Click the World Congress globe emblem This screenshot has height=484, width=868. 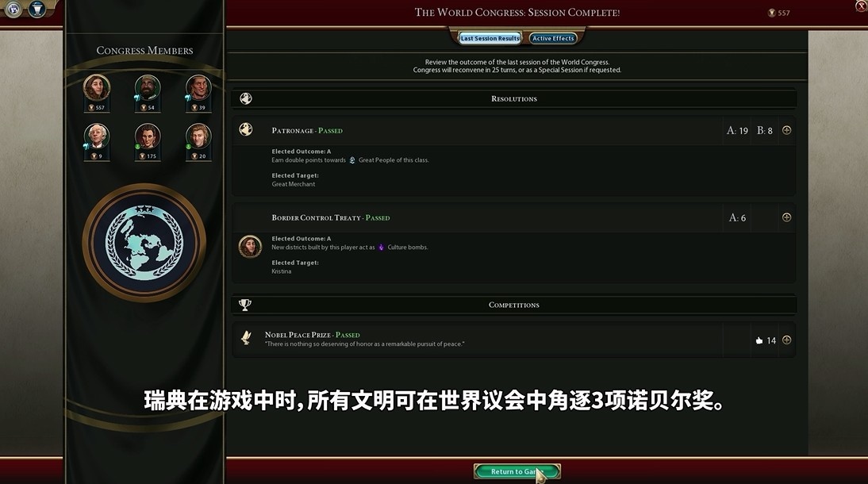click(x=144, y=243)
